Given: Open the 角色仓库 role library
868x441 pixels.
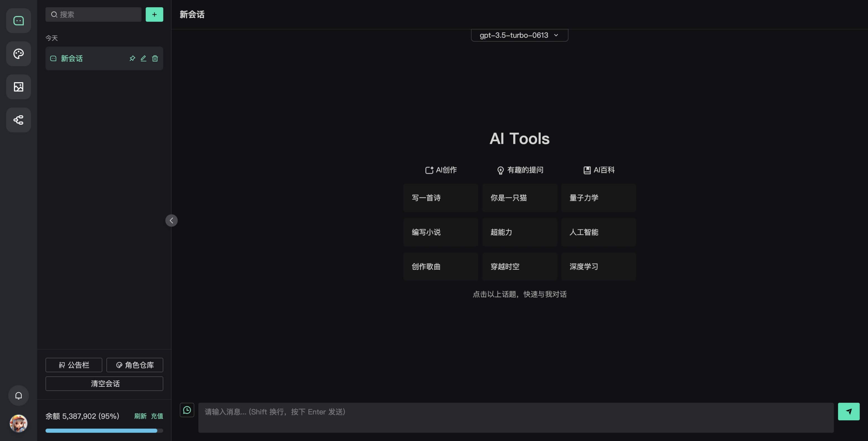Looking at the screenshot, I should 135,365.
